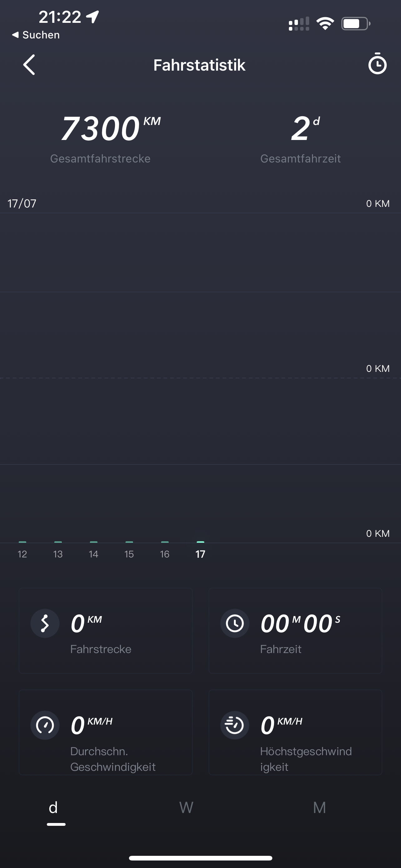Tap the Fahrstrecke route icon
Image resolution: width=401 pixels, height=868 pixels.
45,623
